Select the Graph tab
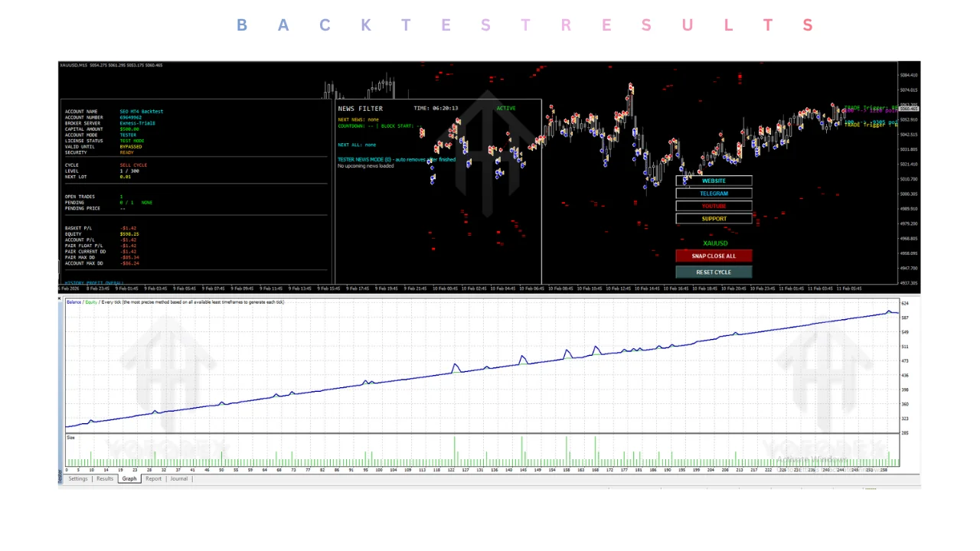Image resolution: width=980 pixels, height=551 pixels. [x=129, y=479]
